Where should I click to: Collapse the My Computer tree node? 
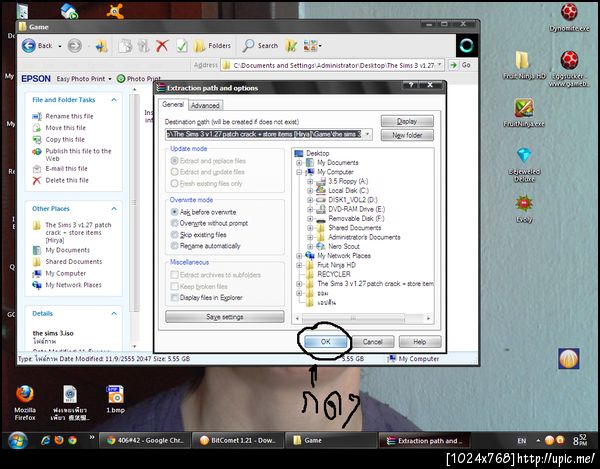[x=299, y=172]
